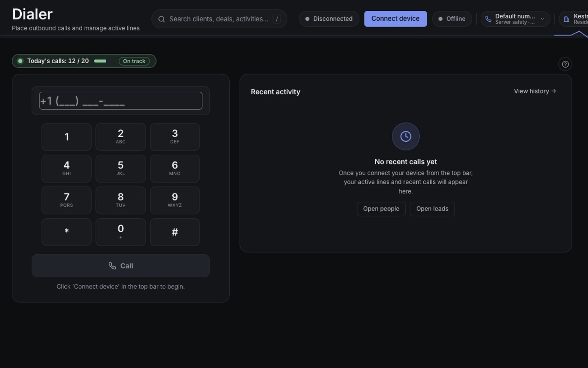This screenshot has width=588, height=368.
Task: Tap keypad digit 1
Action: (67, 137)
